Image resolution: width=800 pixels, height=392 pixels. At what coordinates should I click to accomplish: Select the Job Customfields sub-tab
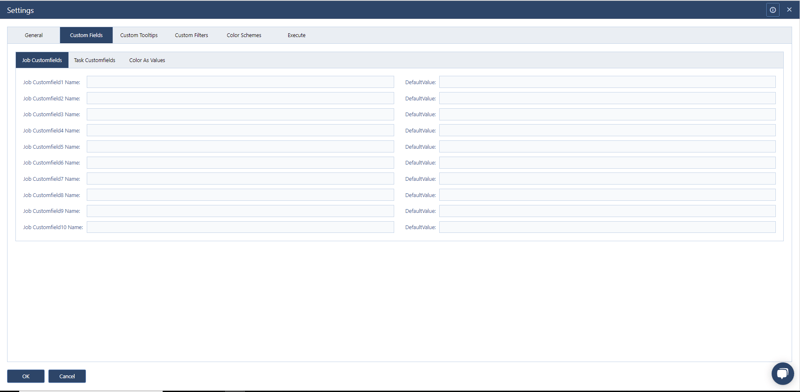[42, 60]
